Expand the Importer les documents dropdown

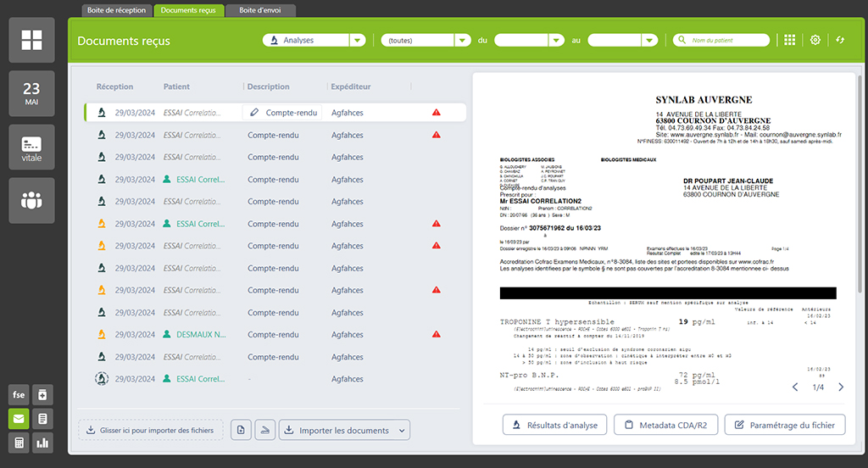401,431
